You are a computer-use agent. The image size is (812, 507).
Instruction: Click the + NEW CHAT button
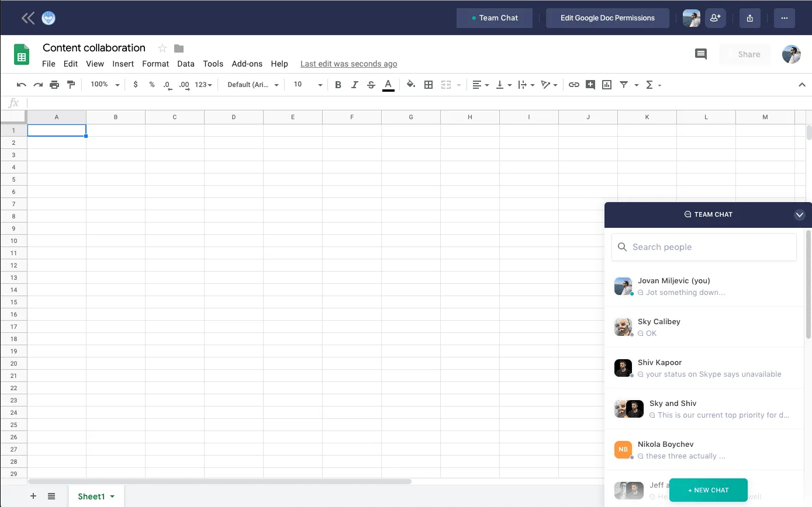coord(708,490)
